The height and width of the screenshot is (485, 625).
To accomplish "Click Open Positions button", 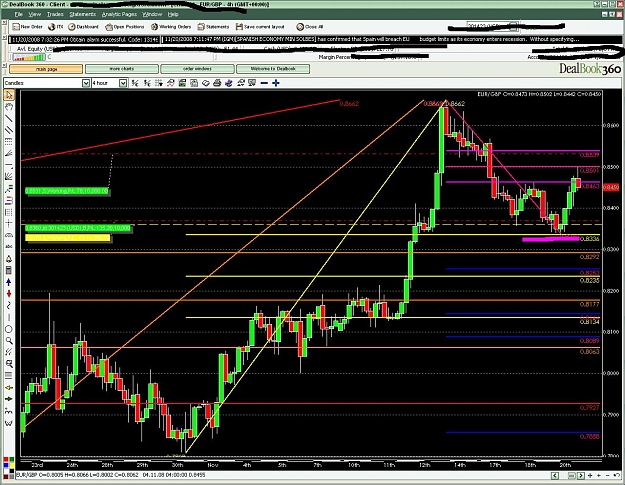I will tap(125, 27).
